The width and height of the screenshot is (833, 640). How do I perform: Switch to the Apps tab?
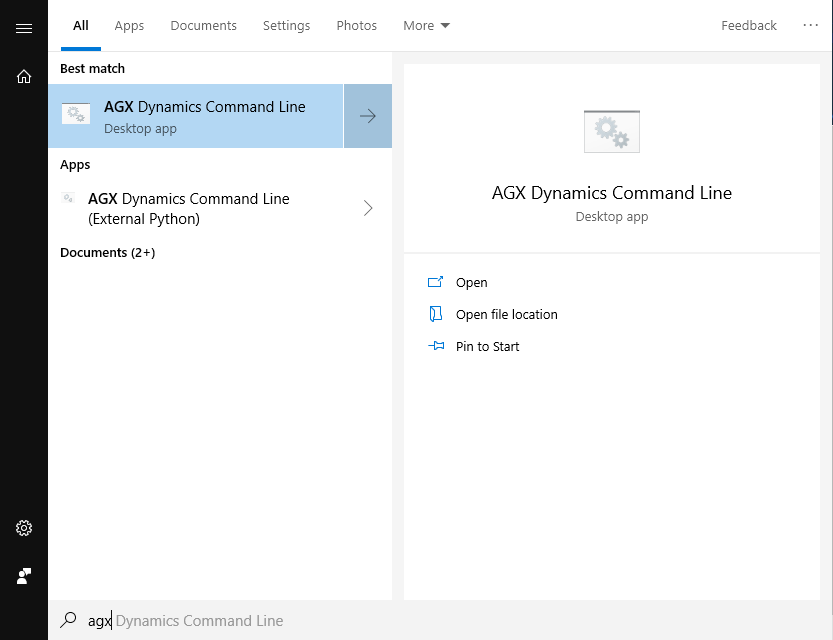[129, 26]
